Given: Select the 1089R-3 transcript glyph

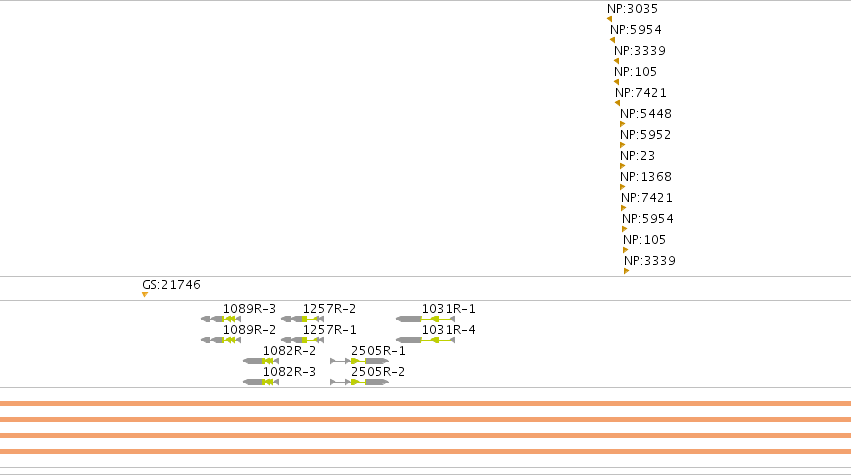Looking at the screenshot, I should click(221, 319).
